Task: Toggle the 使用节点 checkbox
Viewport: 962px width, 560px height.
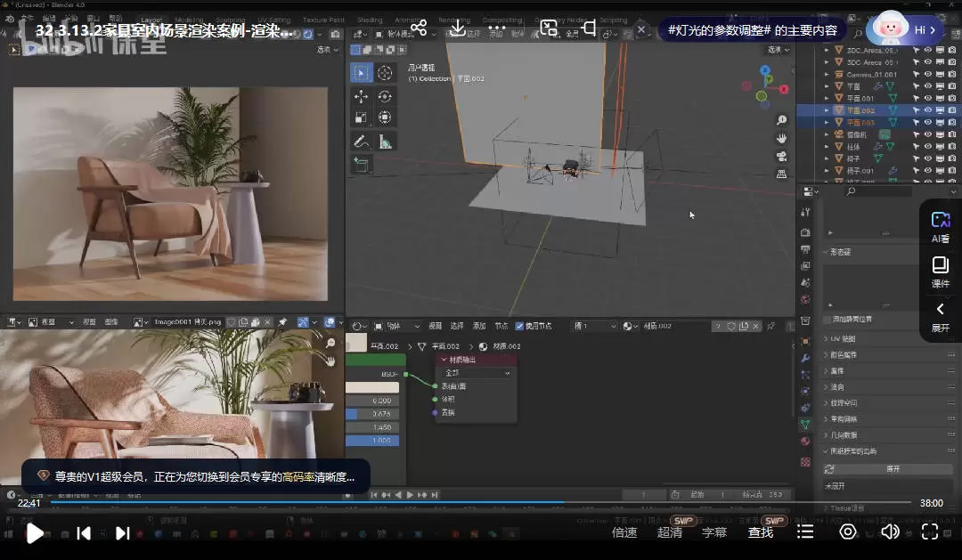Action: coord(519,326)
